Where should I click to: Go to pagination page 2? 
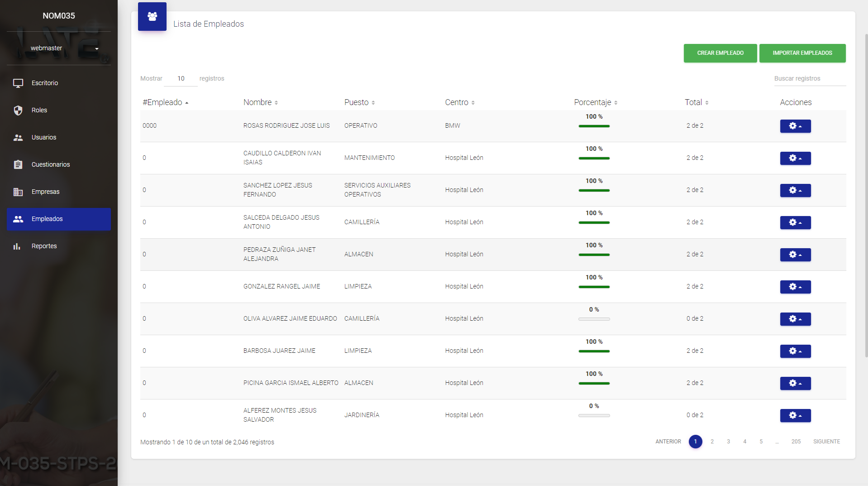[712, 442]
